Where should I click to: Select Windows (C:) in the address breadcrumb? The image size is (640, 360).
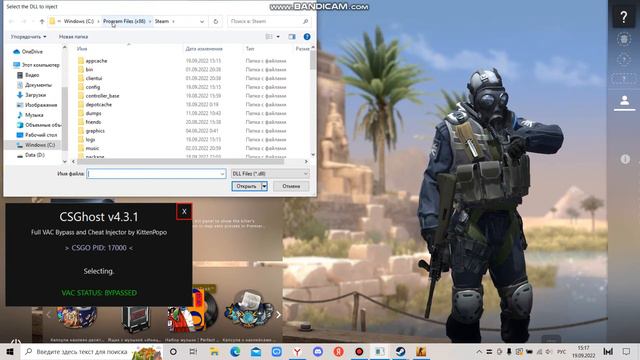click(x=78, y=21)
